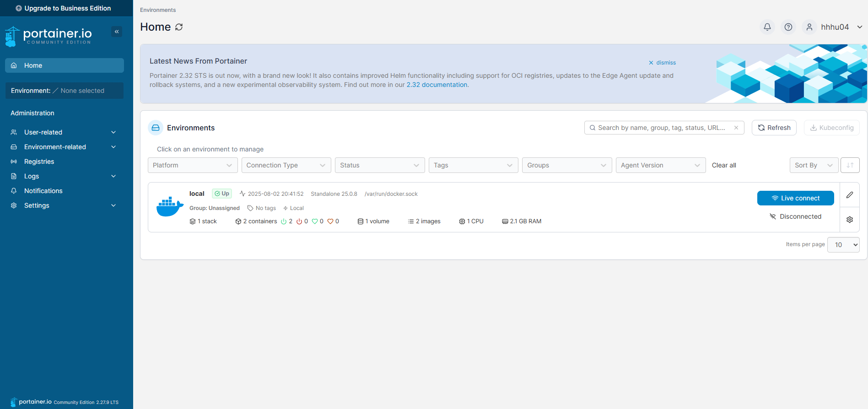Expand the User-related menu

pyautogui.click(x=64, y=132)
